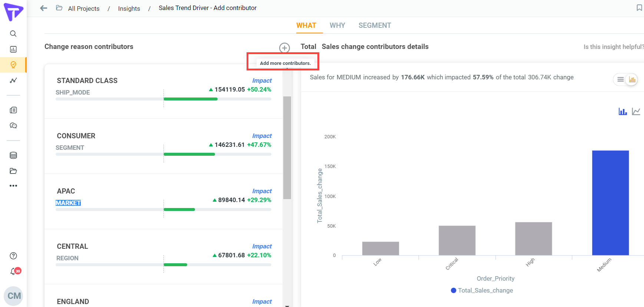This screenshot has height=307, width=644.
Task: Open the WHAT tab
Action: (x=306, y=26)
